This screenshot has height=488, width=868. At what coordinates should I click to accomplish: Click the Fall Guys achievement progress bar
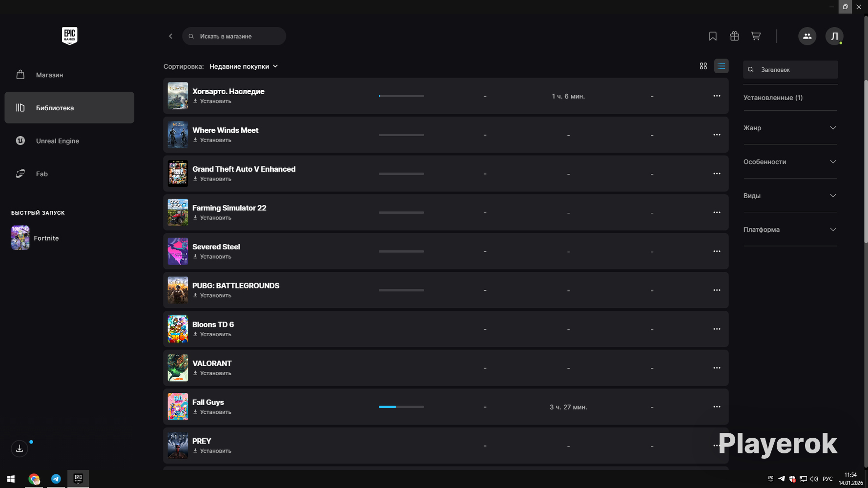tap(401, 407)
